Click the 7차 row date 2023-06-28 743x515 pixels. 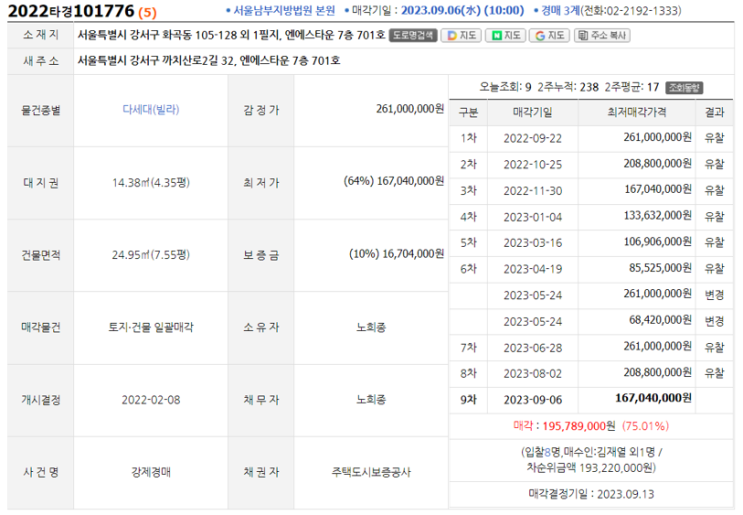pyautogui.click(x=533, y=348)
